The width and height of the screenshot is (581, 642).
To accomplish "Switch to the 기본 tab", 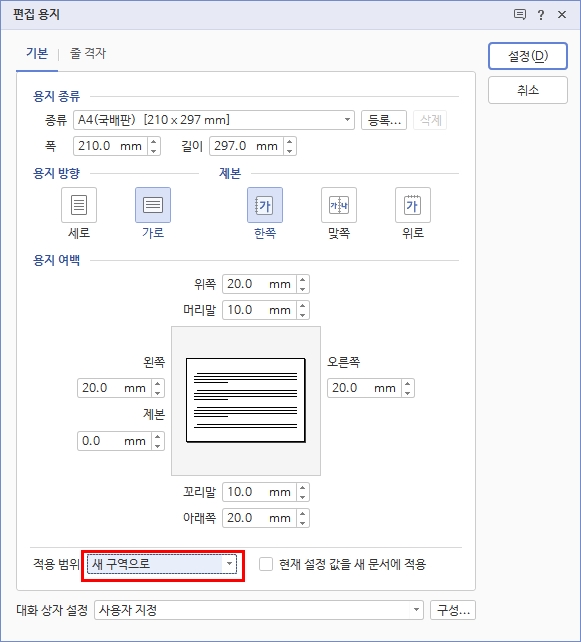I will [x=37, y=54].
